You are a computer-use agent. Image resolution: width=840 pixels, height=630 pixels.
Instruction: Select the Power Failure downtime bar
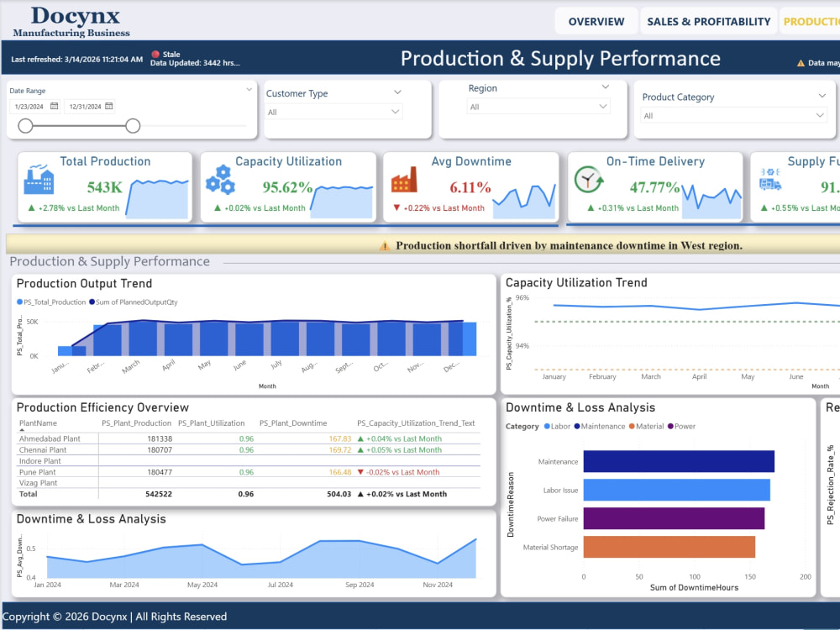pos(674,518)
